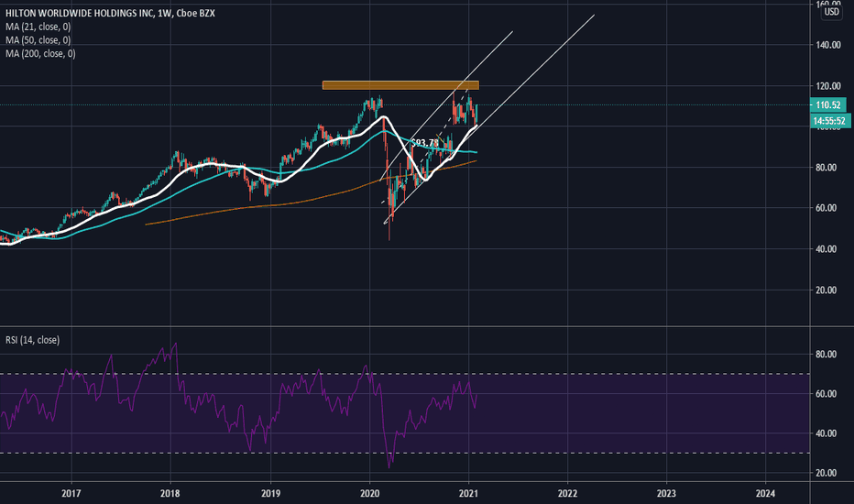
Task: Click the 40.00 price axis label on main chart
Action: [826, 249]
